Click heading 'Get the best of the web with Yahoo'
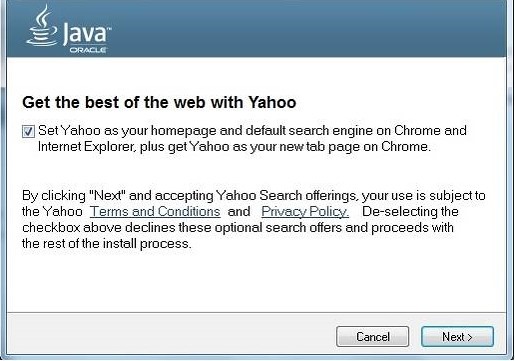Viewport: 515px width, 361px height. click(x=159, y=102)
